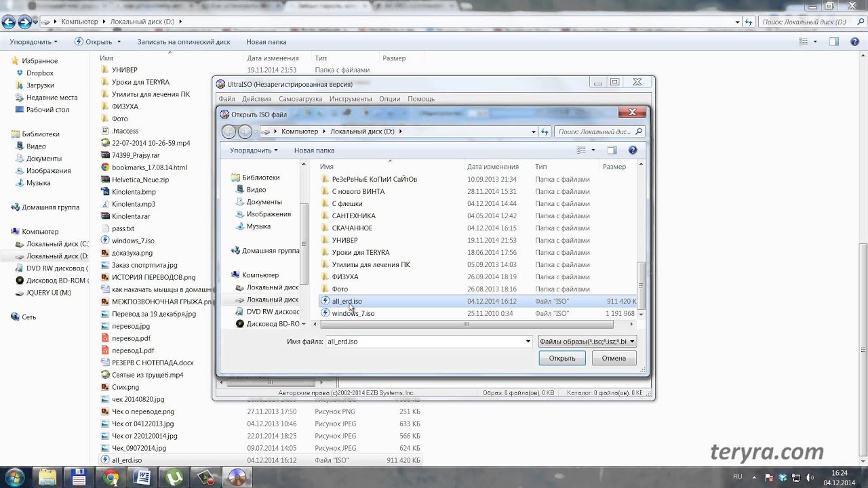Click Новая папка in the Open ISO dialog
The image size is (868, 488).
click(314, 150)
